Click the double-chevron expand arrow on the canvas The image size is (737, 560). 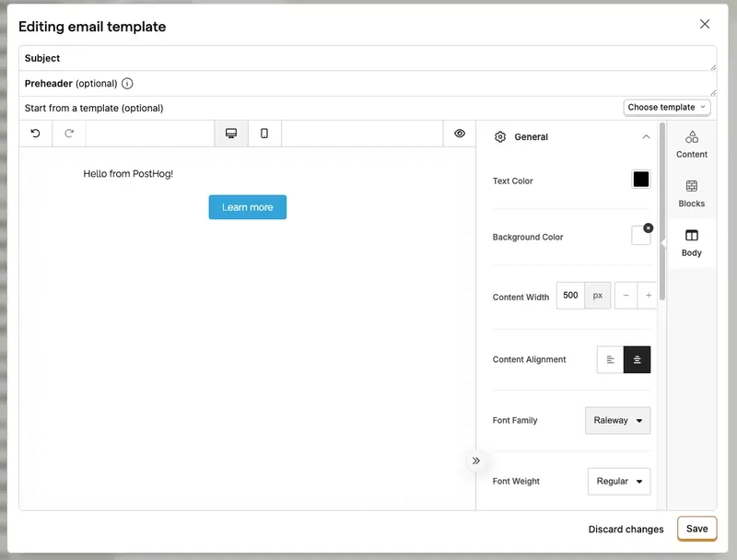tap(476, 461)
